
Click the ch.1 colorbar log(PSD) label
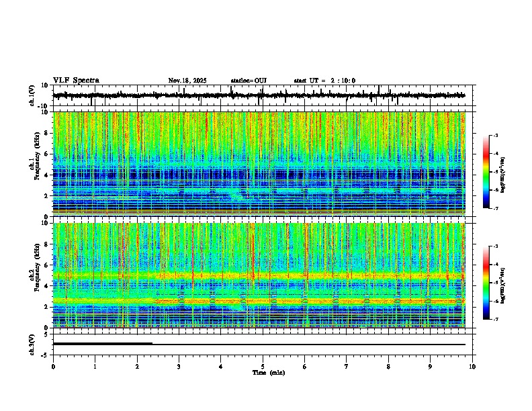503,175
